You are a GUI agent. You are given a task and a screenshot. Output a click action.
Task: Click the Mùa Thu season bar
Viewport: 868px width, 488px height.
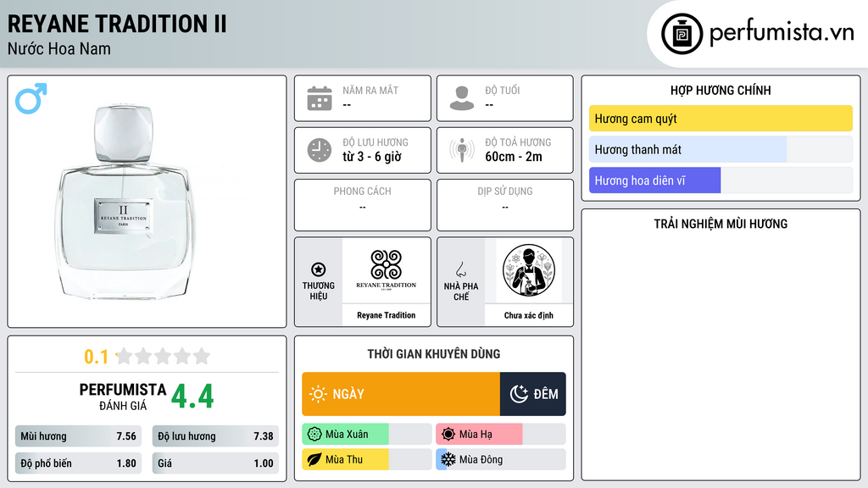point(367,459)
